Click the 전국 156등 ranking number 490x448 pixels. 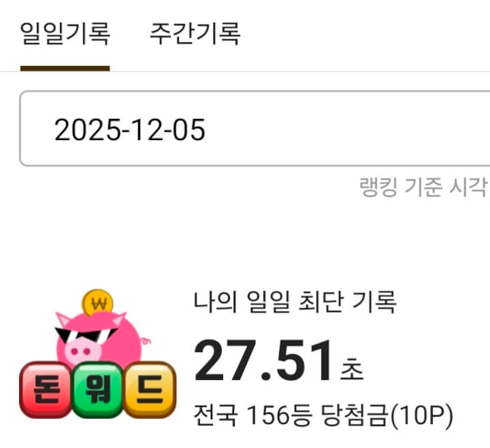click(x=252, y=415)
